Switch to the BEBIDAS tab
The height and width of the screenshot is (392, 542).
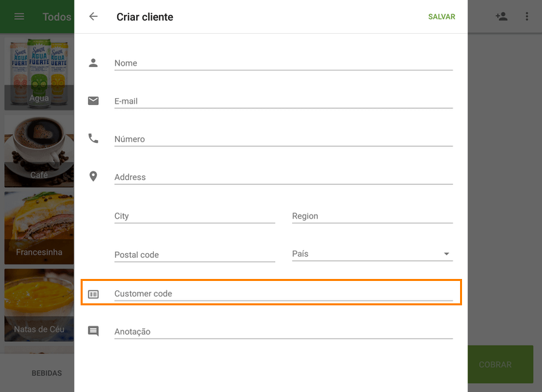[47, 373]
